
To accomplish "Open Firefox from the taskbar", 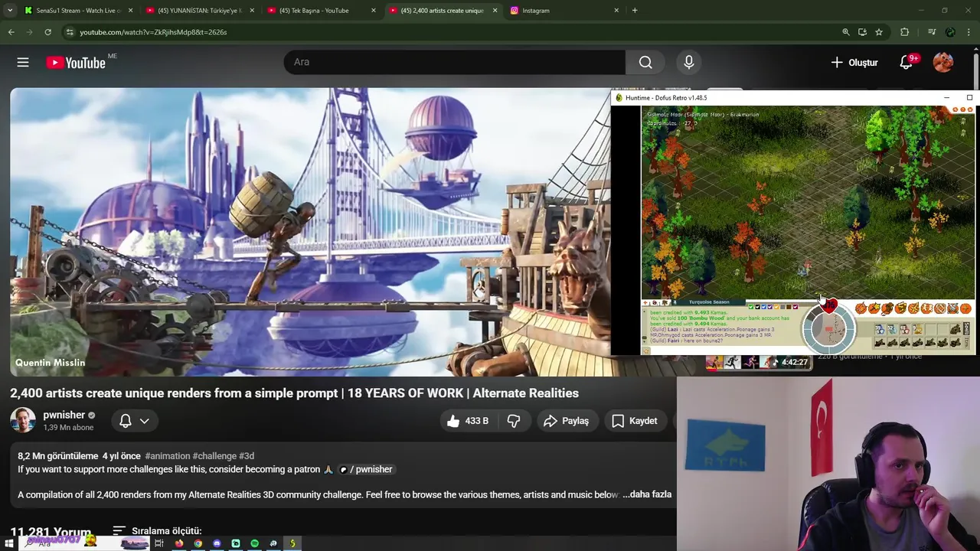I will tap(179, 543).
